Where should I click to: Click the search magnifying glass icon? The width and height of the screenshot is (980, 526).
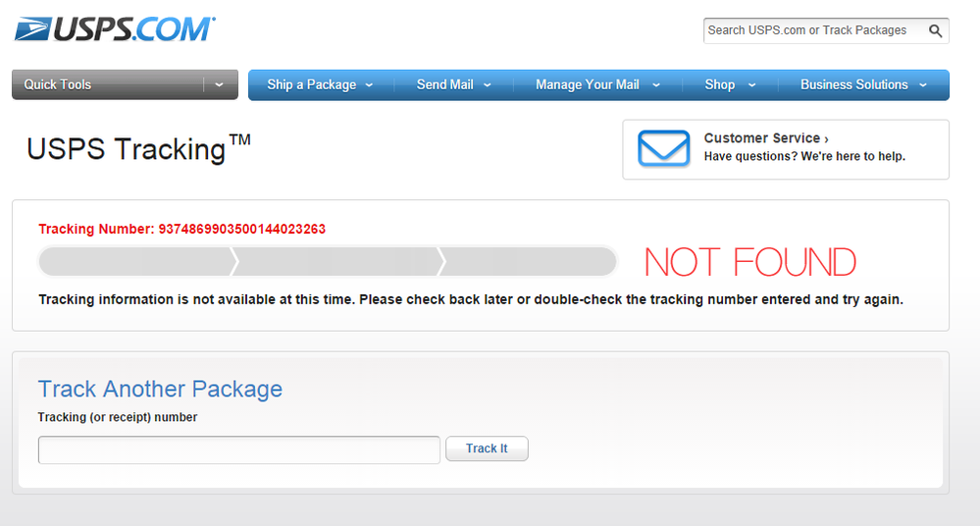[935, 30]
